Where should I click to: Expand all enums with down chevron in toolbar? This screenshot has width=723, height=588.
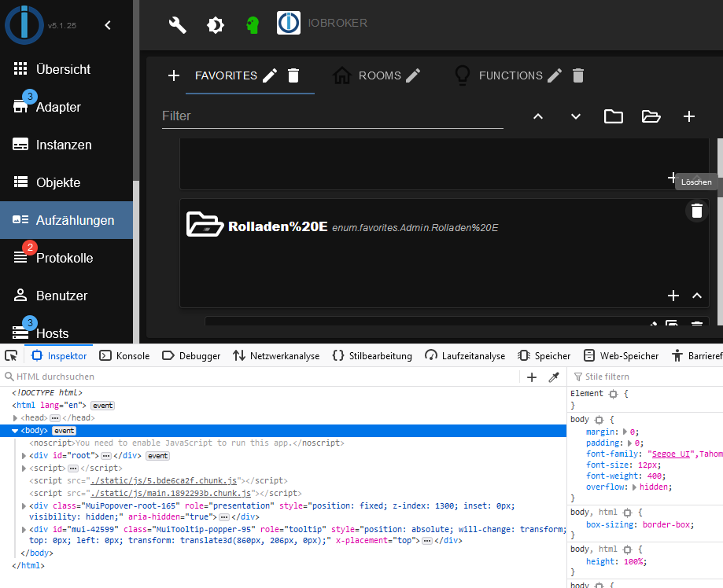click(576, 116)
